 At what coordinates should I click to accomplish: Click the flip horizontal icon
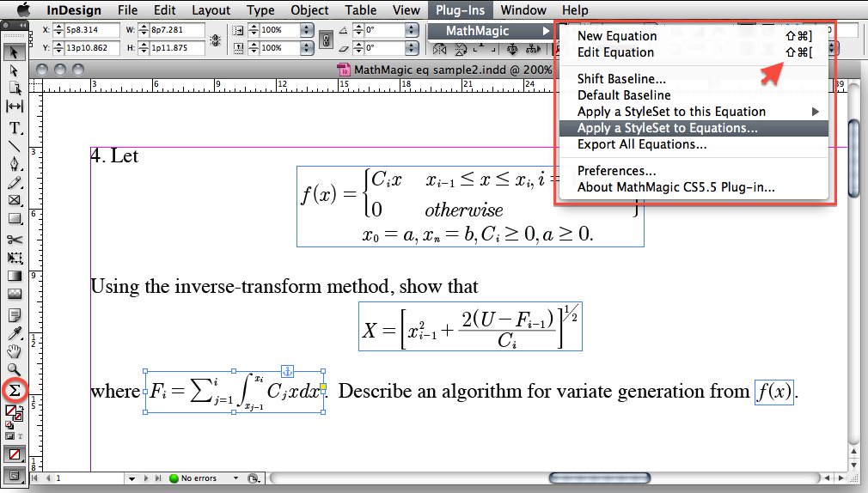click(440, 50)
